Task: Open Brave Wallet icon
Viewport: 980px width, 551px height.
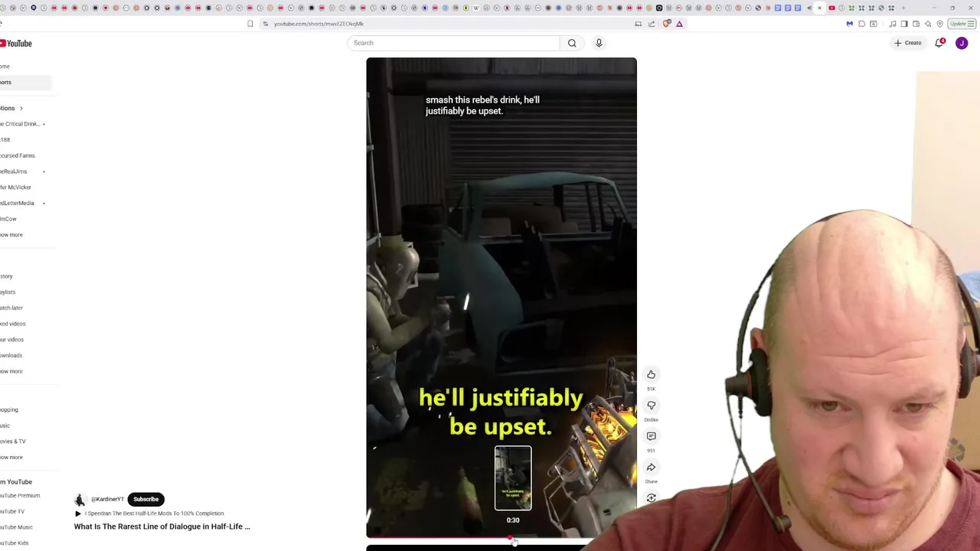Action: coord(916,24)
